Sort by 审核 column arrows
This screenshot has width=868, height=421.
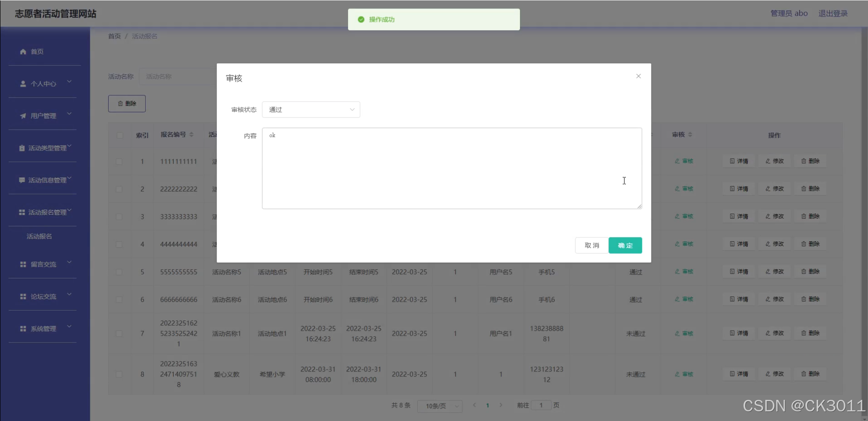pos(690,135)
